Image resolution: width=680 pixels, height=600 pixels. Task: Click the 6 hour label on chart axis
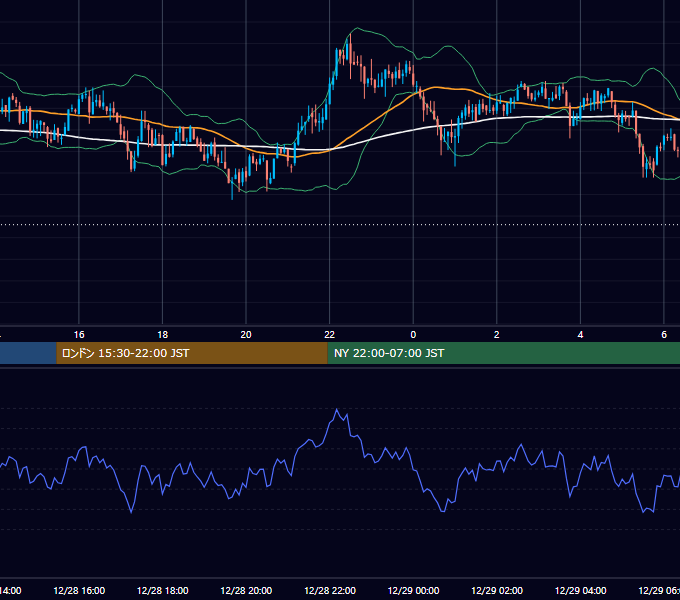(664, 335)
